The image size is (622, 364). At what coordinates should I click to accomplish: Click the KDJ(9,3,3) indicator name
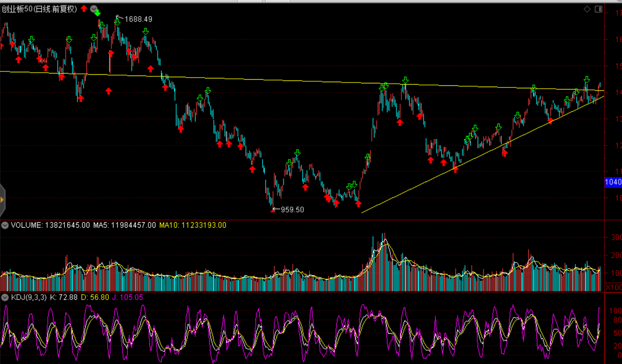point(29,297)
